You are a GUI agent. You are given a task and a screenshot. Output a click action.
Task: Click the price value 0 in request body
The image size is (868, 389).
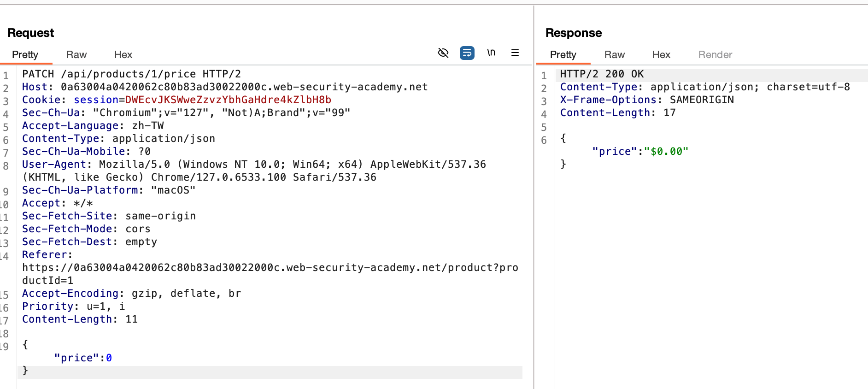point(109,358)
